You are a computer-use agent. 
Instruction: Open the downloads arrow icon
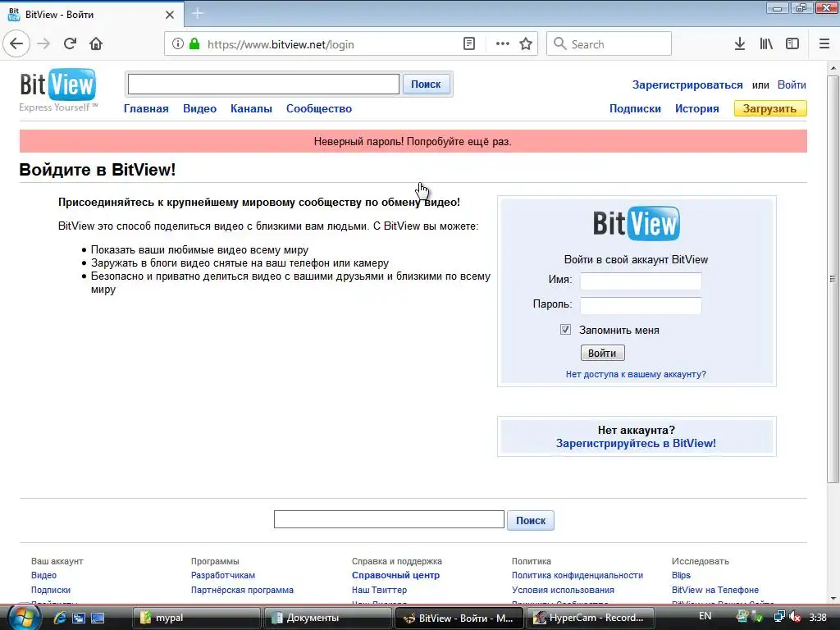[740, 44]
